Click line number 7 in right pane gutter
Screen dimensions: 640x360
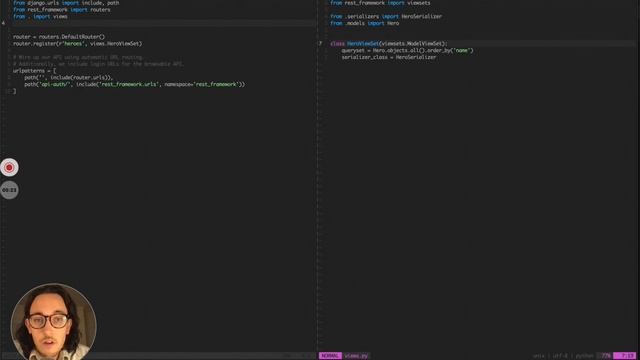(320, 43)
